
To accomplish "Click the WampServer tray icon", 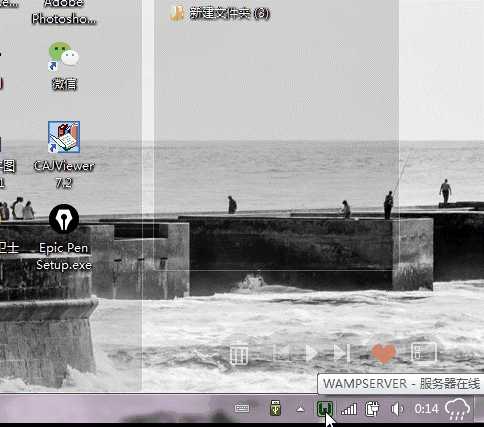I will 325,408.
